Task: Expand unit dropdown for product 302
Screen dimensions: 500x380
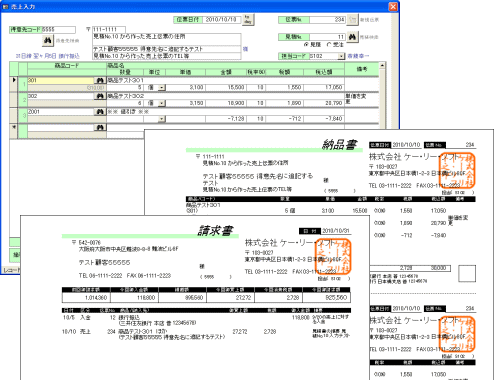Action: (161, 103)
